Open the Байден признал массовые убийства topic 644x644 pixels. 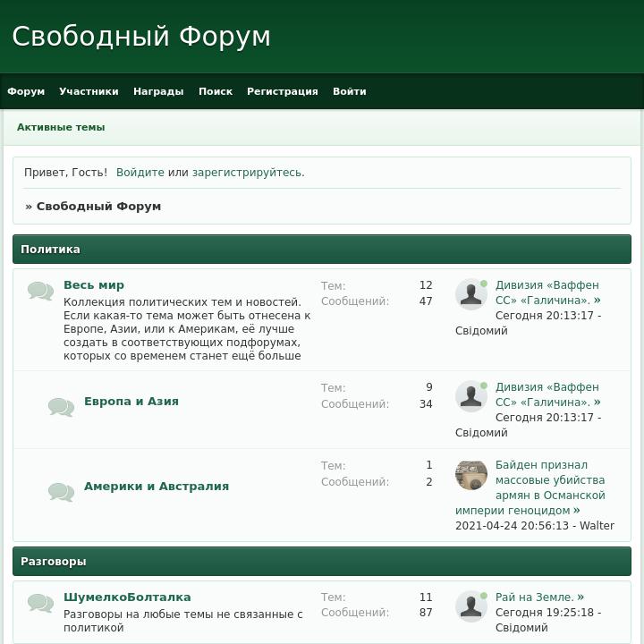tap(530, 487)
